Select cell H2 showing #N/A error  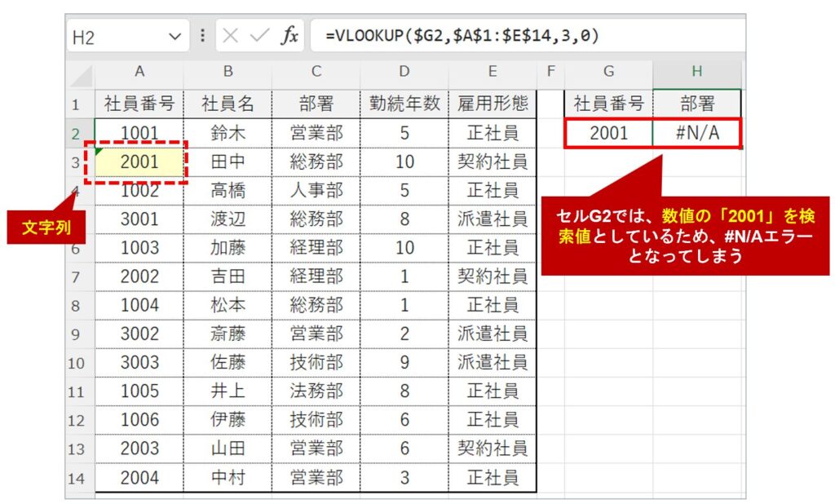(x=696, y=133)
